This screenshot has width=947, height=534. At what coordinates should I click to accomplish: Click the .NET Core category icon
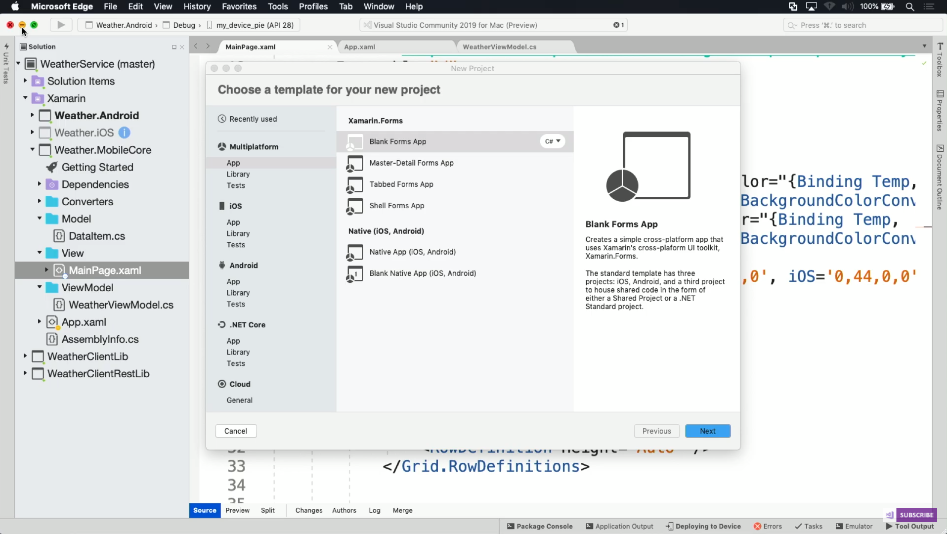tap(222, 324)
